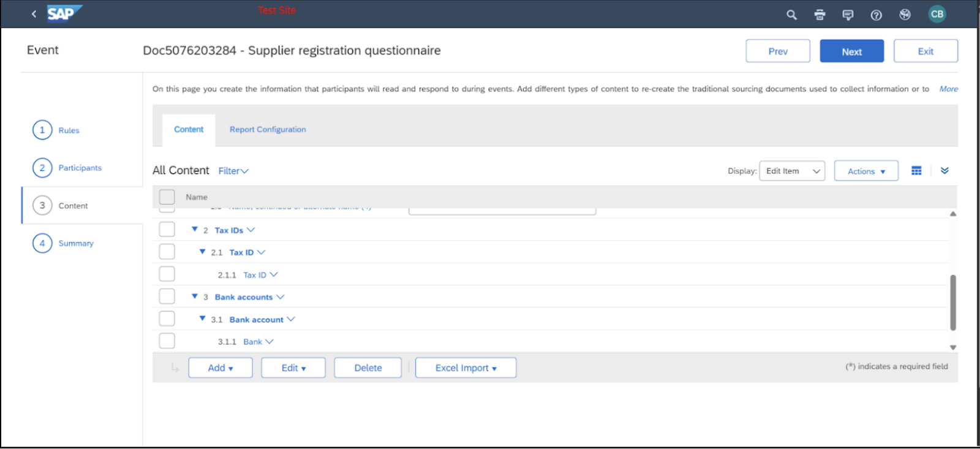Click the scroll up arrow of content list
This screenshot has width=980, height=449.
click(953, 214)
